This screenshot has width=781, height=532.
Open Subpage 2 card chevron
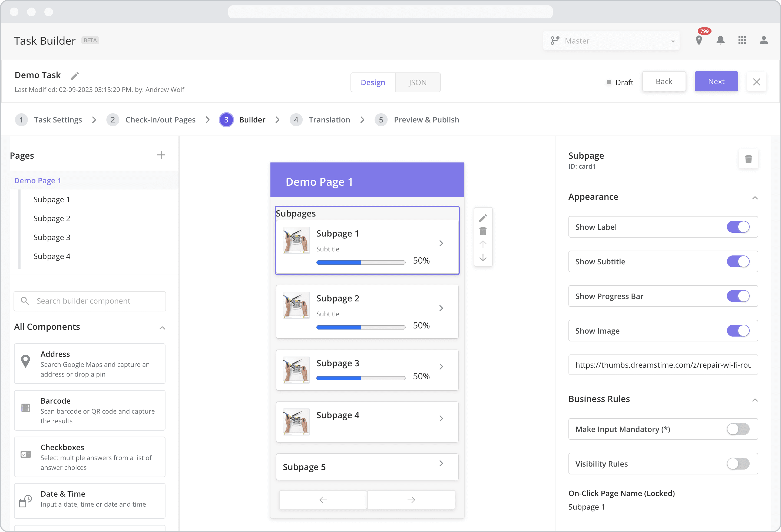[441, 308]
